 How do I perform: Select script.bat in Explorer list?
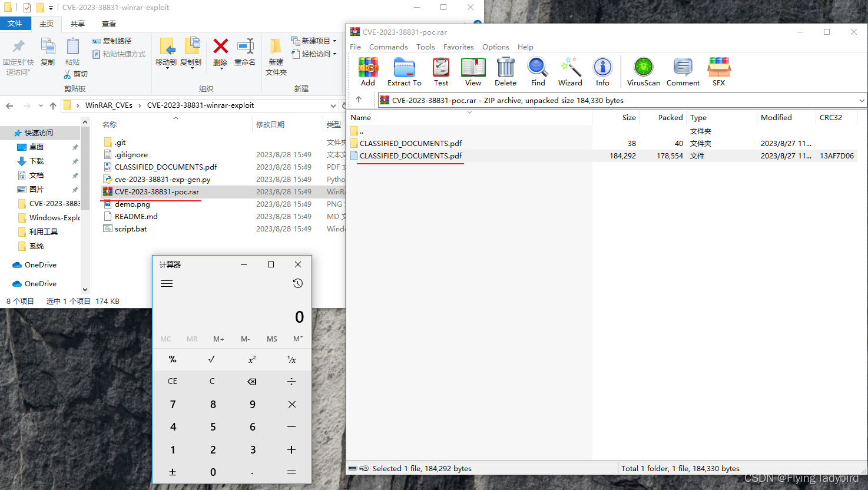tap(131, 229)
